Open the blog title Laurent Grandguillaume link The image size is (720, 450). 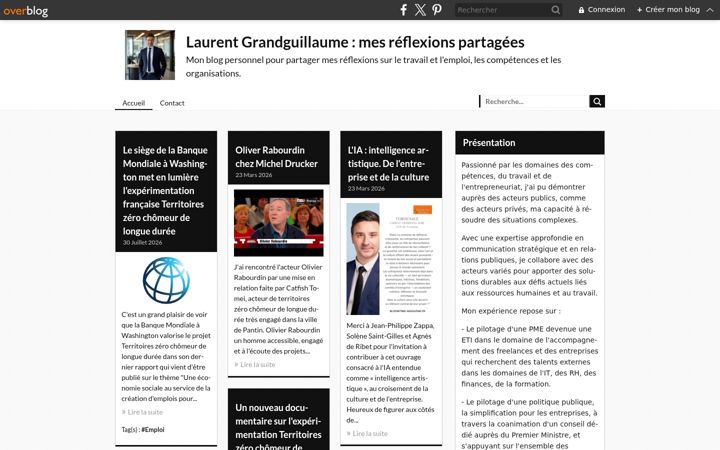(355, 42)
